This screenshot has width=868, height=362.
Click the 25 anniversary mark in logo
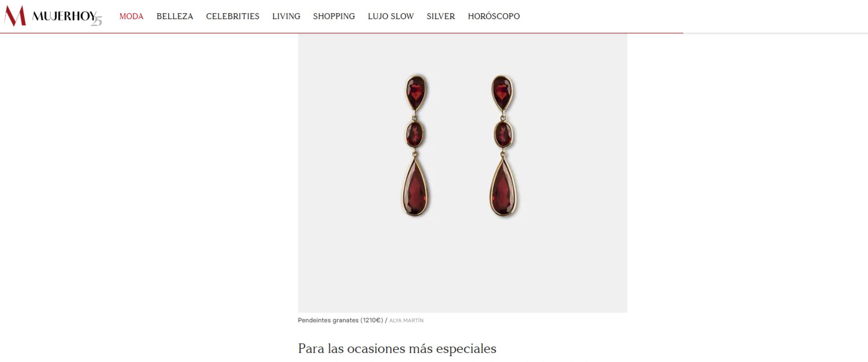(x=96, y=21)
